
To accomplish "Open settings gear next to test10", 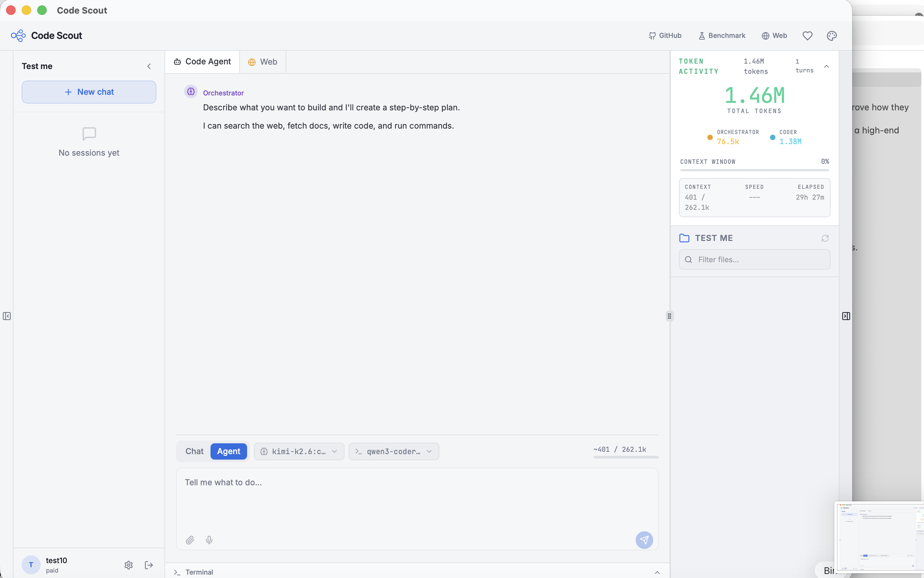I will click(x=129, y=565).
